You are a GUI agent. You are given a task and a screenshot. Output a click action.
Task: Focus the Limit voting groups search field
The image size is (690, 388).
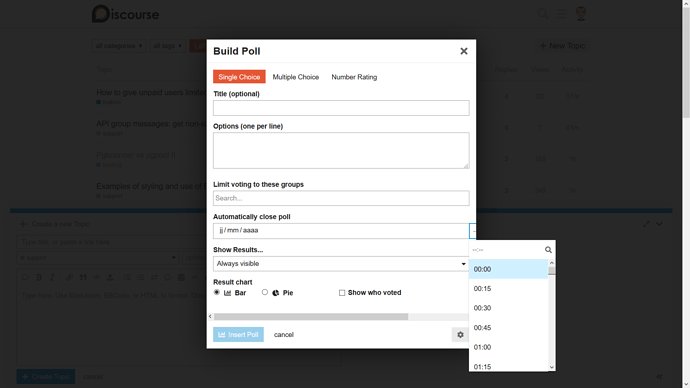[341, 198]
